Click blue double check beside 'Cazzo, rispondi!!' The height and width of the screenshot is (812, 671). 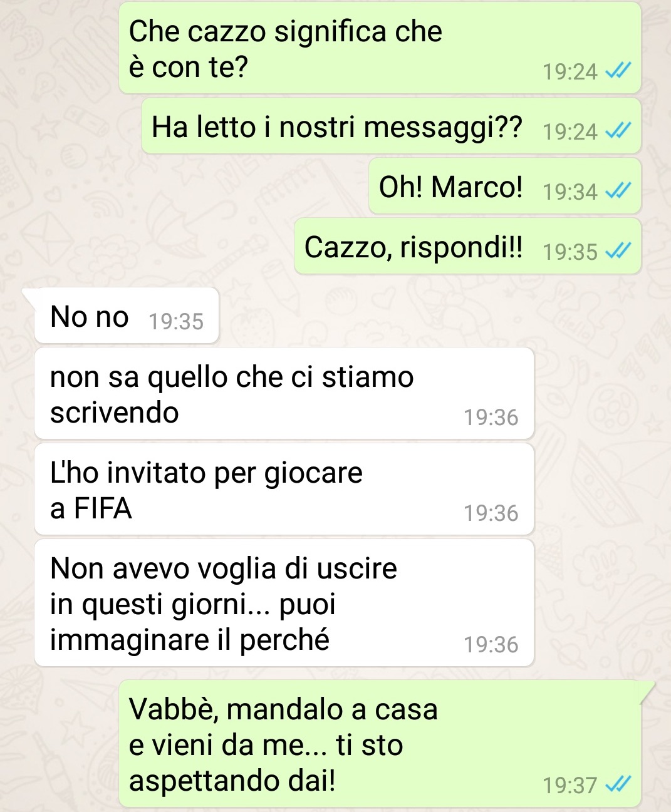(618, 250)
